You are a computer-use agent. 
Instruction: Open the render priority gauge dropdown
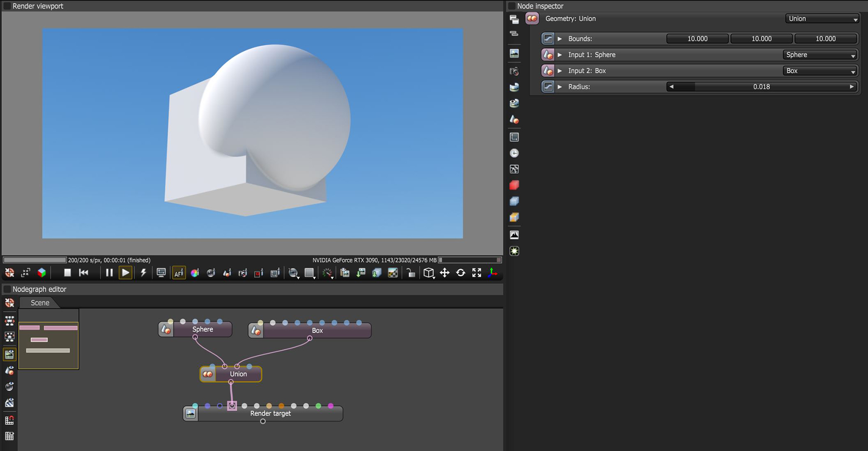(327, 273)
